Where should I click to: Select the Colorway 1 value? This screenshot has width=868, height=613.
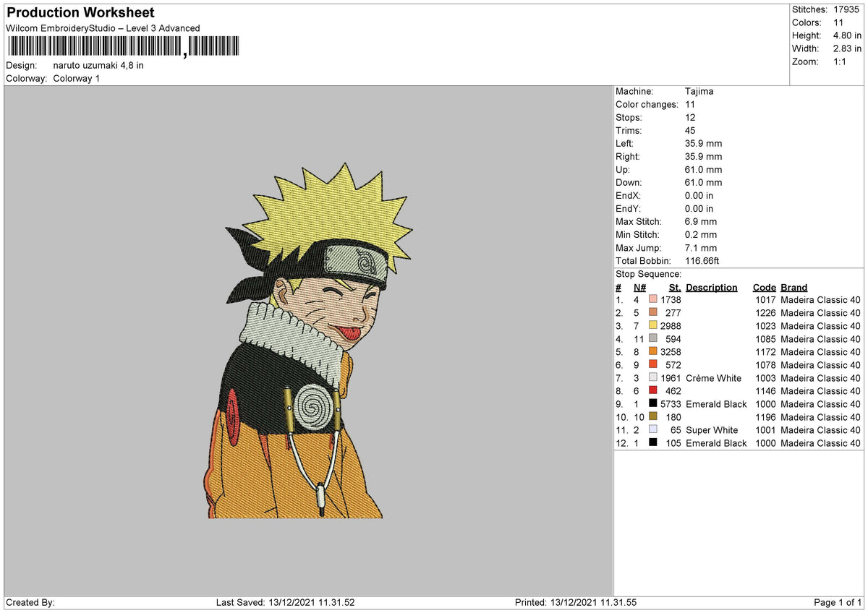click(77, 78)
